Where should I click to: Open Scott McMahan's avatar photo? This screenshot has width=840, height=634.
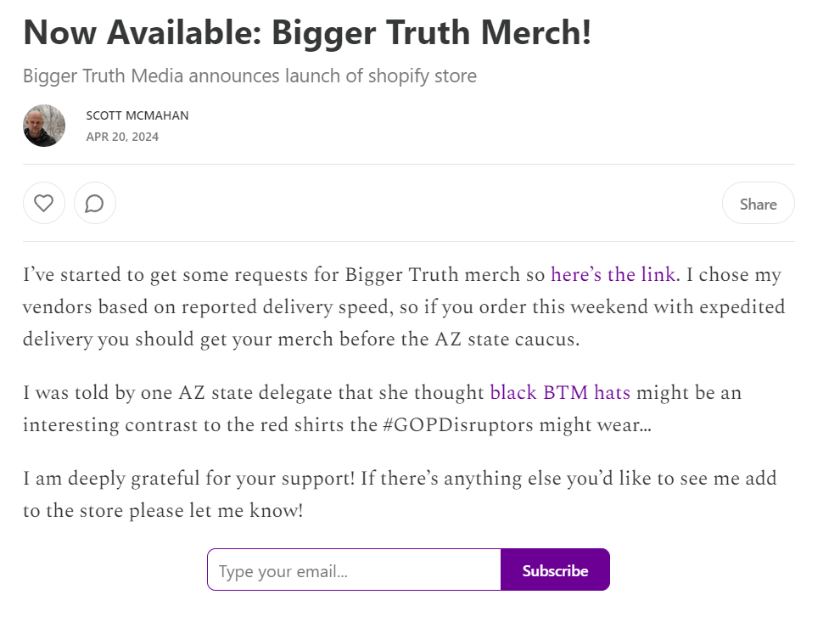click(x=44, y=126)
